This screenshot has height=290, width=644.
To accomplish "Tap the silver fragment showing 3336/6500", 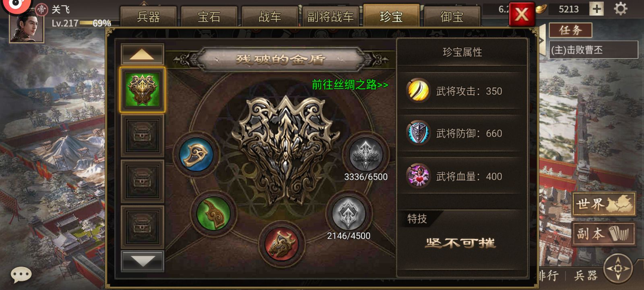I will pos(365,155).
